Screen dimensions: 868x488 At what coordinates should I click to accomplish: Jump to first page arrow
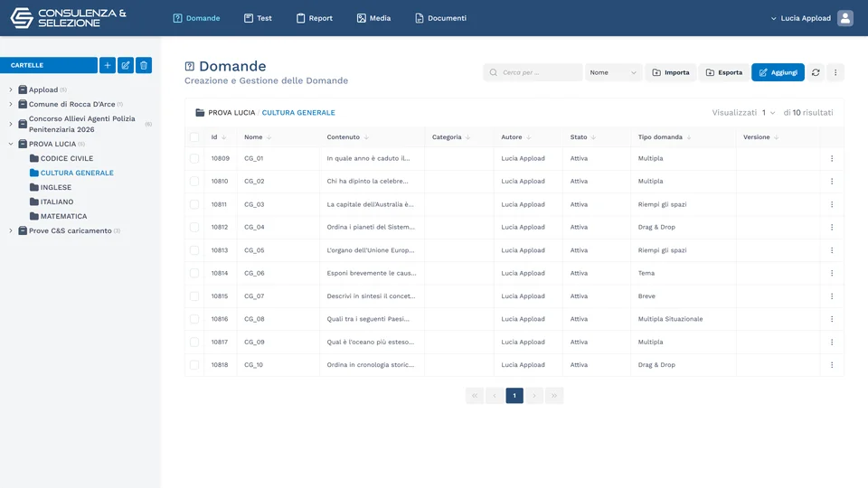[475, 396]
